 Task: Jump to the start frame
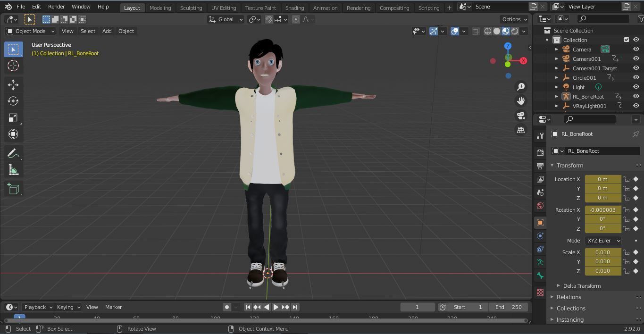248,307
